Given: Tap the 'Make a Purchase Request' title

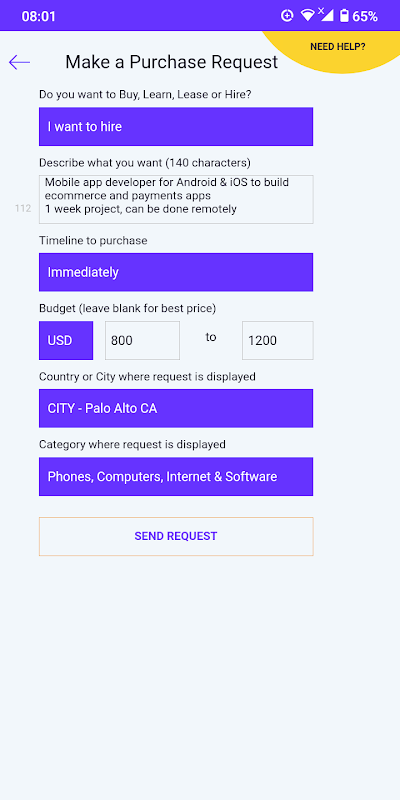Looking at the screenshot, I should (171, 62).
